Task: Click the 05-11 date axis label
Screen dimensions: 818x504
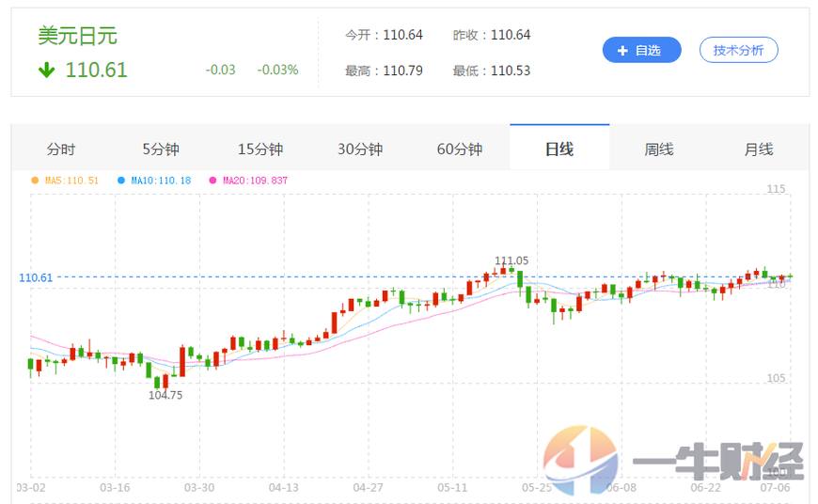Action: (x=452, y=488)
